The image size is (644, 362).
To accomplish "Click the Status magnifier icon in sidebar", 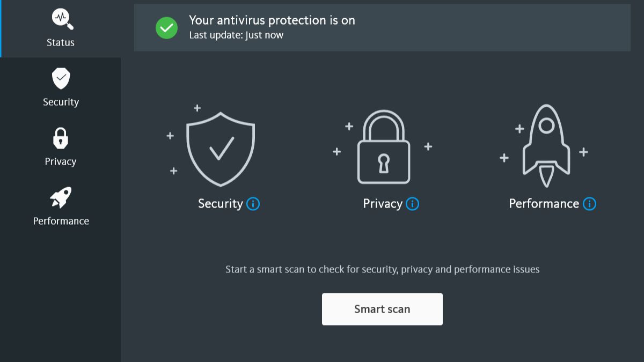I will click(x=62, y=19).
